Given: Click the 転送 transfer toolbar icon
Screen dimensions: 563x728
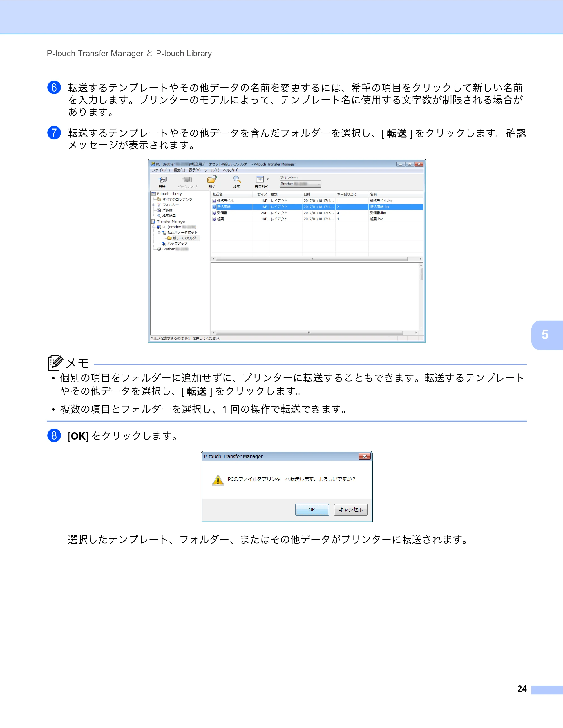Looking at the screenshot, I should pyautogui.click(x=162, y=182).
